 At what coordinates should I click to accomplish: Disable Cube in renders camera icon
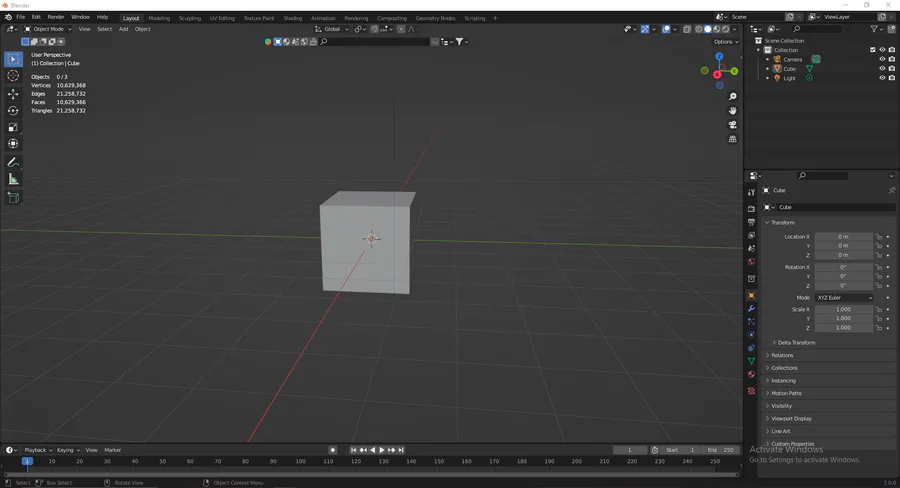tap(891, 68)
